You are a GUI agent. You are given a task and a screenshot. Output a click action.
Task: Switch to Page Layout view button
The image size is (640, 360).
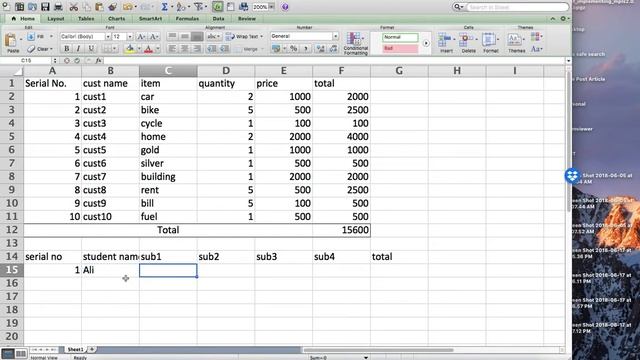[21, 353]
